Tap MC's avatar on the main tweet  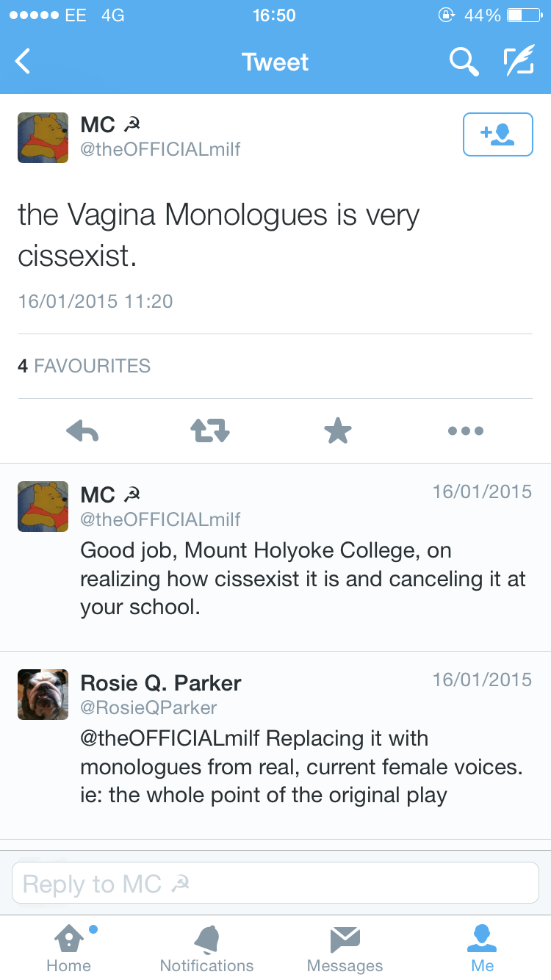(x=43, y=137)
